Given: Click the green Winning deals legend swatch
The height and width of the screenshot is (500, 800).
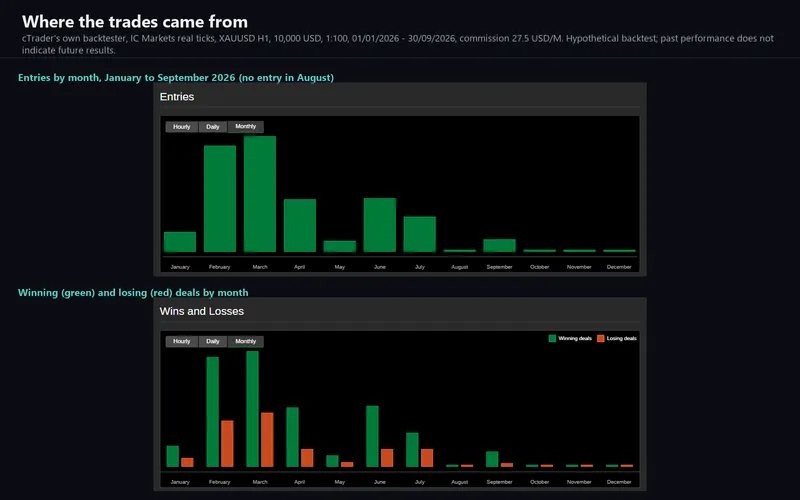Looking at the screenshot, I should 552,338.
